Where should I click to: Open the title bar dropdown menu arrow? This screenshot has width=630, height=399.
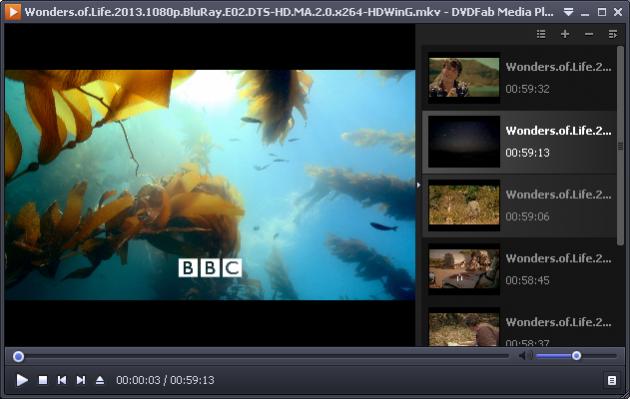coord(568,12)
